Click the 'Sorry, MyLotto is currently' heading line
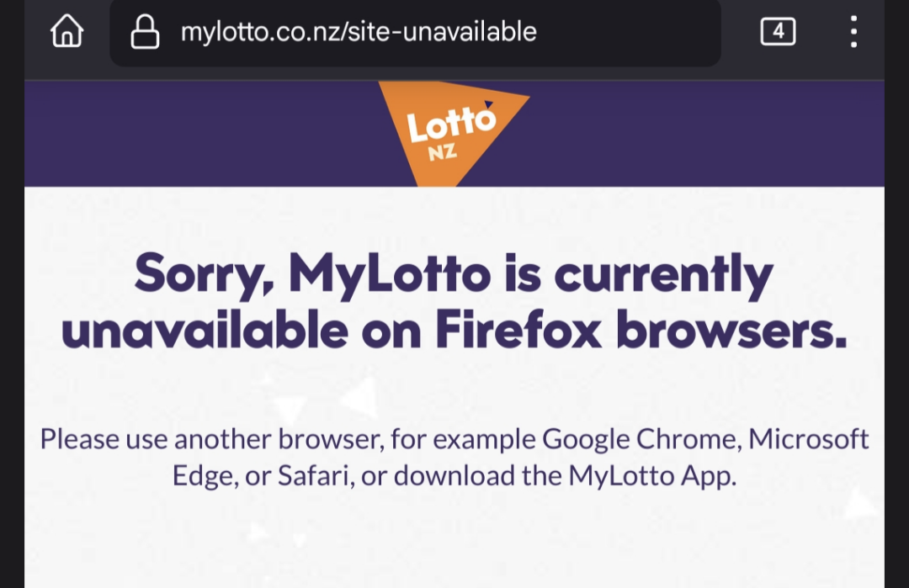909x588 pixels. point(454,274)
